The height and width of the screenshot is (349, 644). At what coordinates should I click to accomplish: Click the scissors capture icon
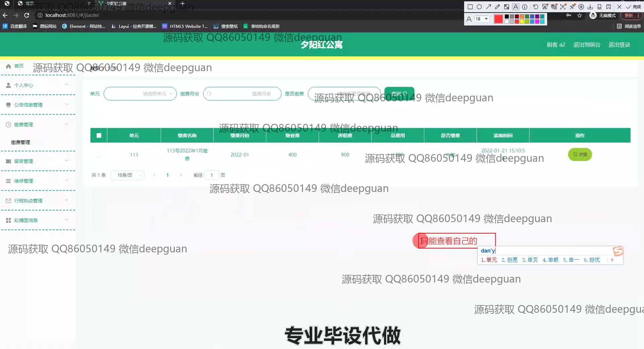[x=545, y=7]
